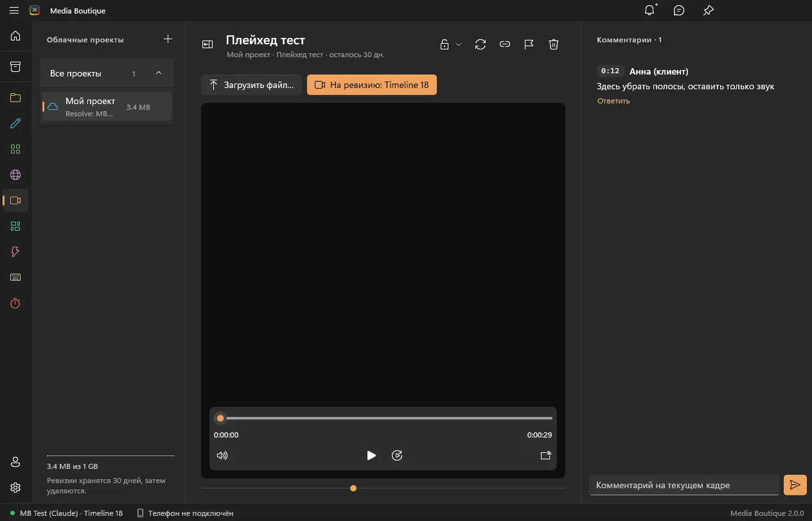Click the replay circular-arrow button
The image size is (812, 521).
point(397,455)
